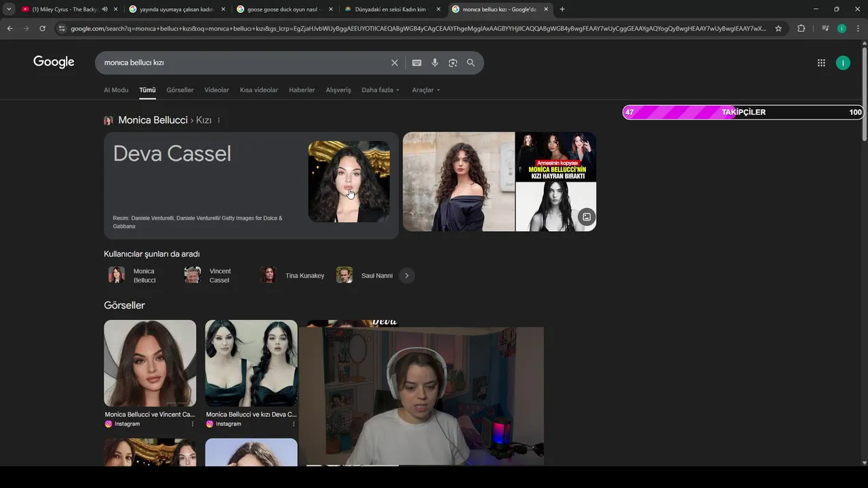868x488 pixels.
Task: Expand the Araçlar dropdown
Action: 426,90
